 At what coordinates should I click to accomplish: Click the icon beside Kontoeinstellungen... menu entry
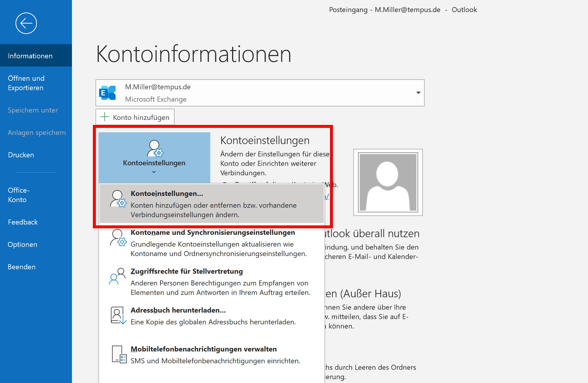pyautogui.click(x=118, y=199)
